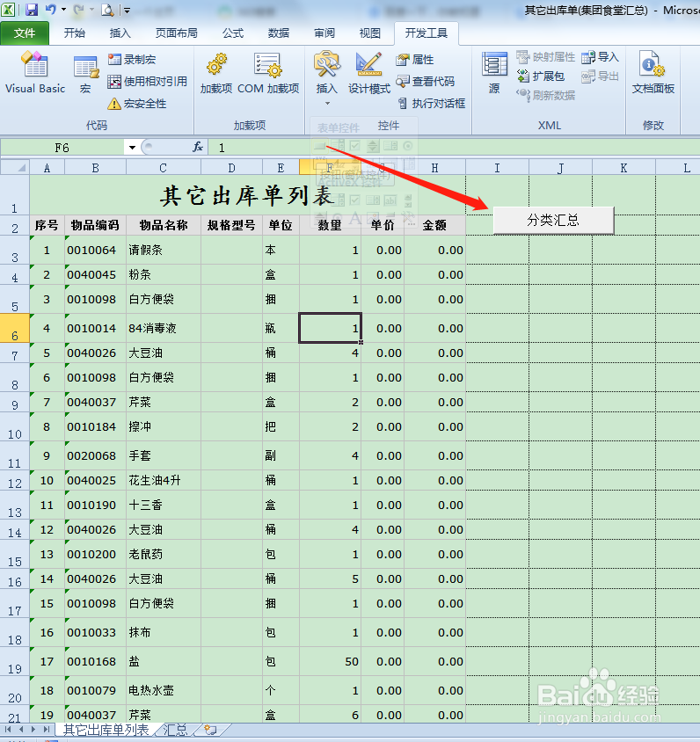
Task: Click the 电热水壶 cell
Action: (164, 690)
